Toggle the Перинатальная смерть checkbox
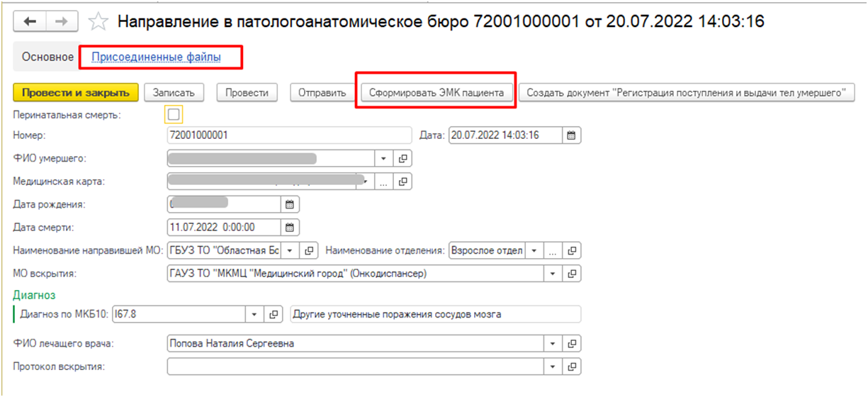The height and width of the screenshot is (397, 868). click(174, 115)
